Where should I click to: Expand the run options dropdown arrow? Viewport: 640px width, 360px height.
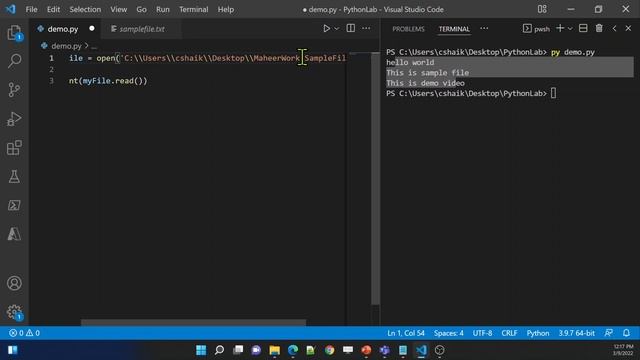coord(337,29)
